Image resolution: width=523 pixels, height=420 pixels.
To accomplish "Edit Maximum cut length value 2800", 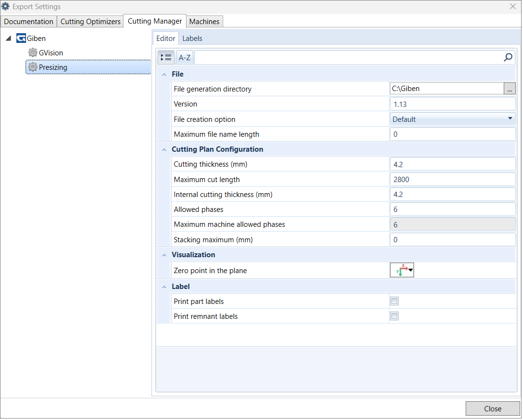I will pyautogui.click(x=453, y=180).
